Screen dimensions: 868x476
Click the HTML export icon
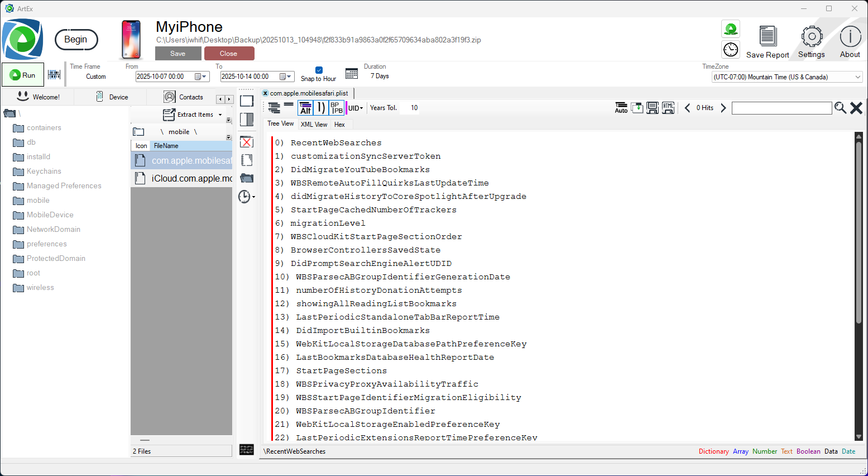click(668, 108)
